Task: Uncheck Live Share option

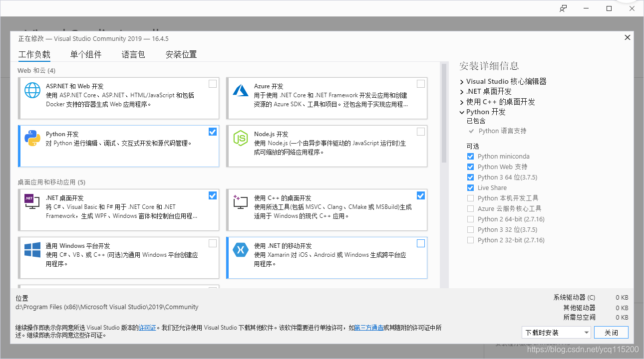Action: point(470,188)
